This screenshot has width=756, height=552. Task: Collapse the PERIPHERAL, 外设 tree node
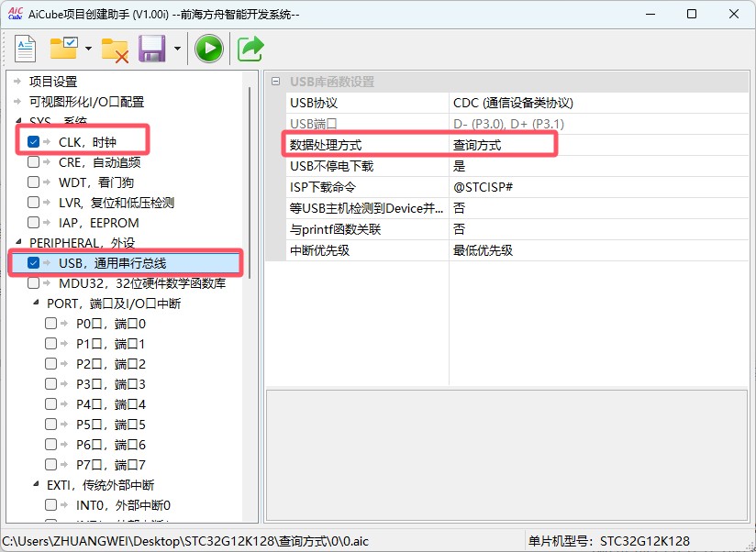tap(18, 242)
